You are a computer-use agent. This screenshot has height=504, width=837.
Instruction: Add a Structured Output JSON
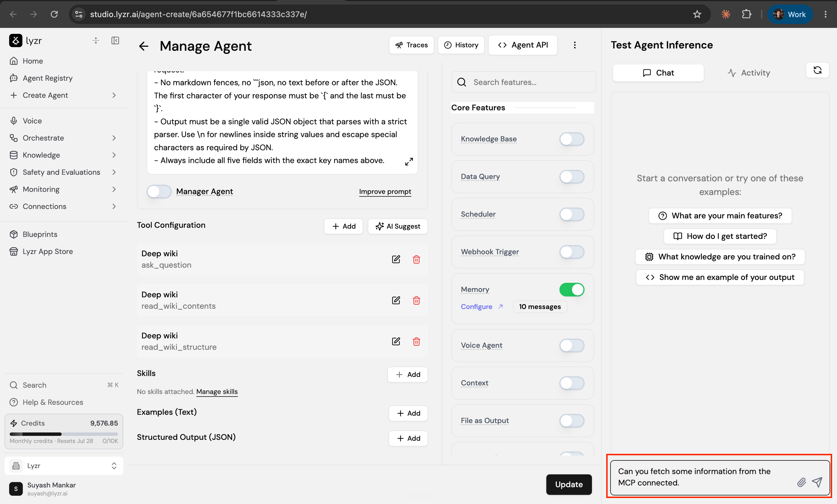(408, 438)
